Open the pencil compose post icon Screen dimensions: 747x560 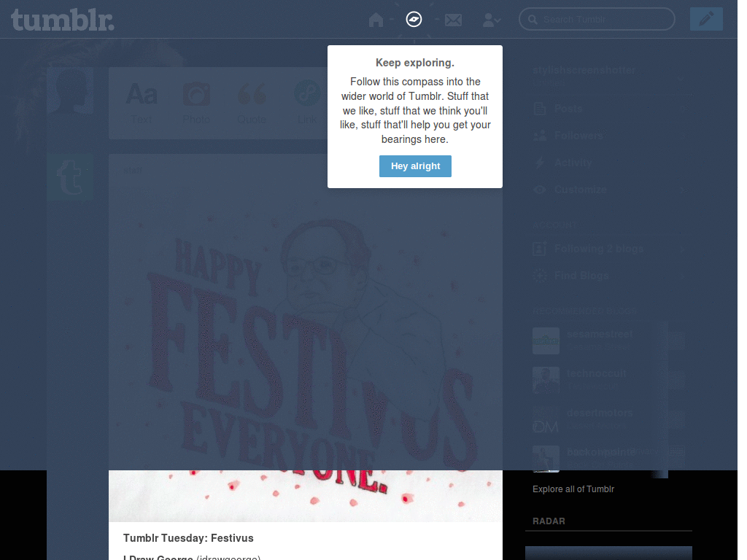tap(705, 18)
